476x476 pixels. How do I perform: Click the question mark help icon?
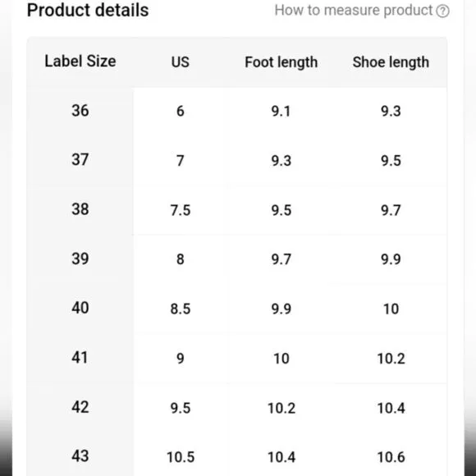(442, 11)
